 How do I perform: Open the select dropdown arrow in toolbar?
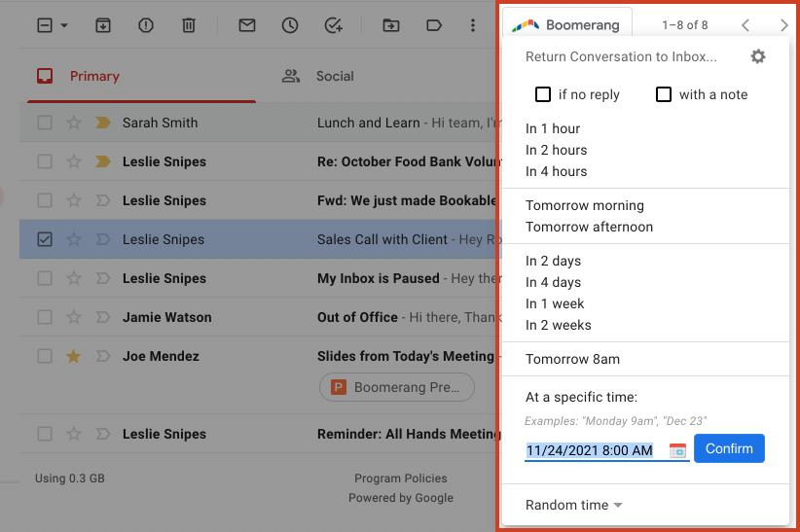tap(64, 25)
